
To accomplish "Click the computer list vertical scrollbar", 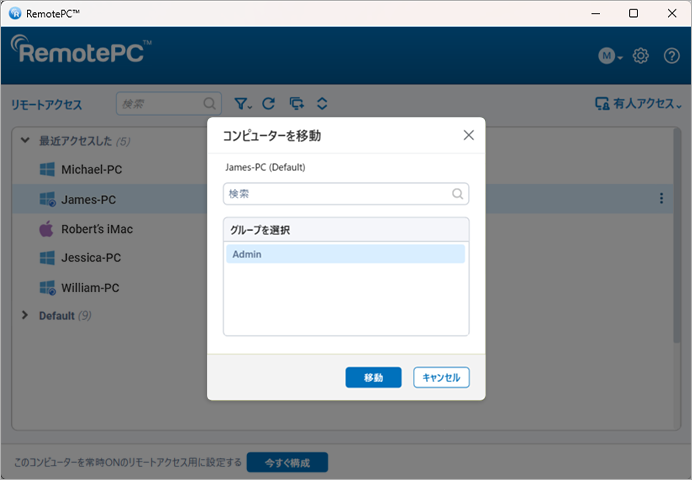I will click(677, 235).
